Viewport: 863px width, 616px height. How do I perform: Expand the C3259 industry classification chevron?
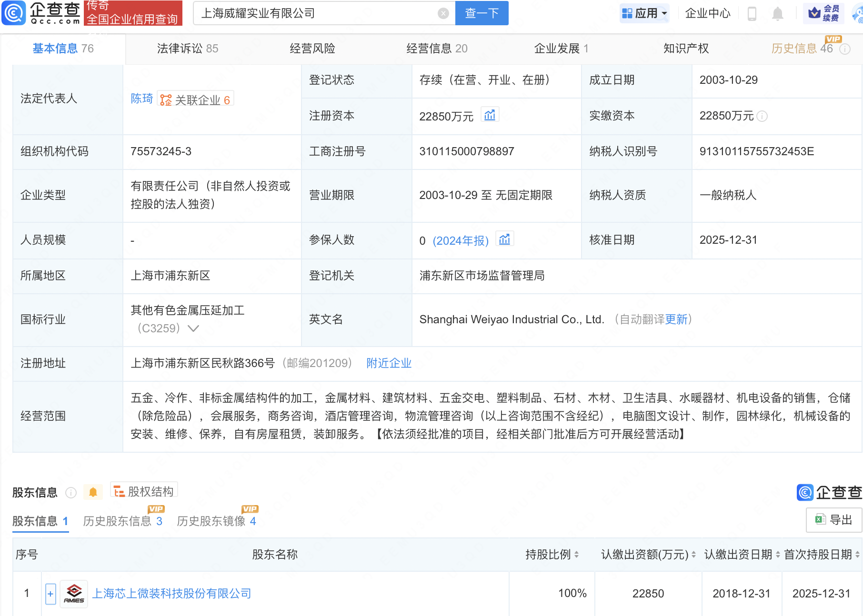192,328
